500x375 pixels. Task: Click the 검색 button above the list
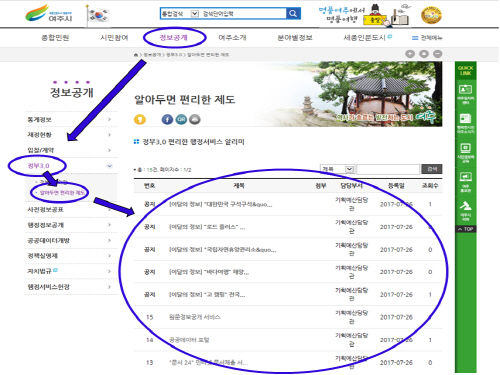tap(432, 169)
